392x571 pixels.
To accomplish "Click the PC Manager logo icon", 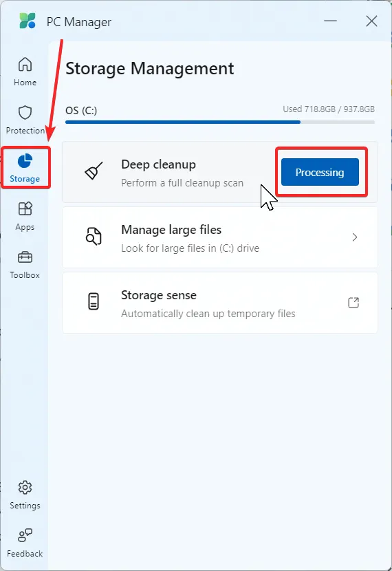I will 28,21.
